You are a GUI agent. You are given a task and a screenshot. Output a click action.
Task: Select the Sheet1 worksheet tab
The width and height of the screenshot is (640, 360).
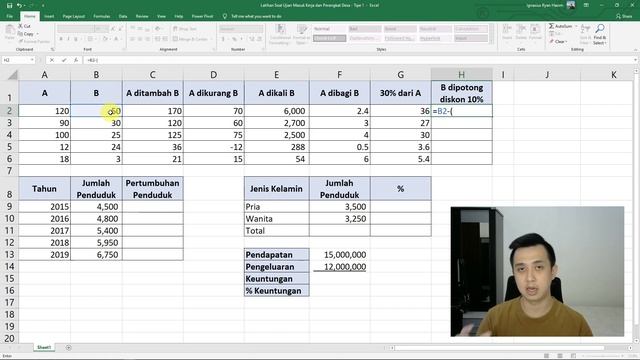[x=44, y=347]
